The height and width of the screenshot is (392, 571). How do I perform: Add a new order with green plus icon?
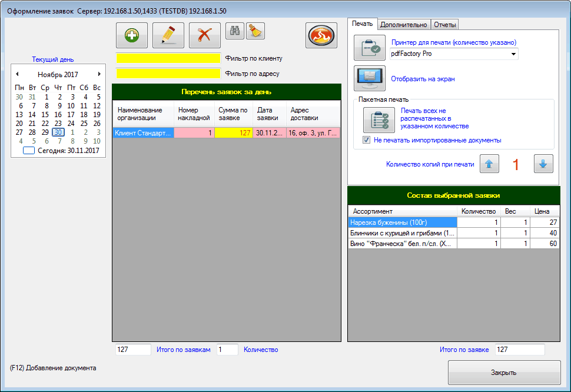click(x=131, y=35)
